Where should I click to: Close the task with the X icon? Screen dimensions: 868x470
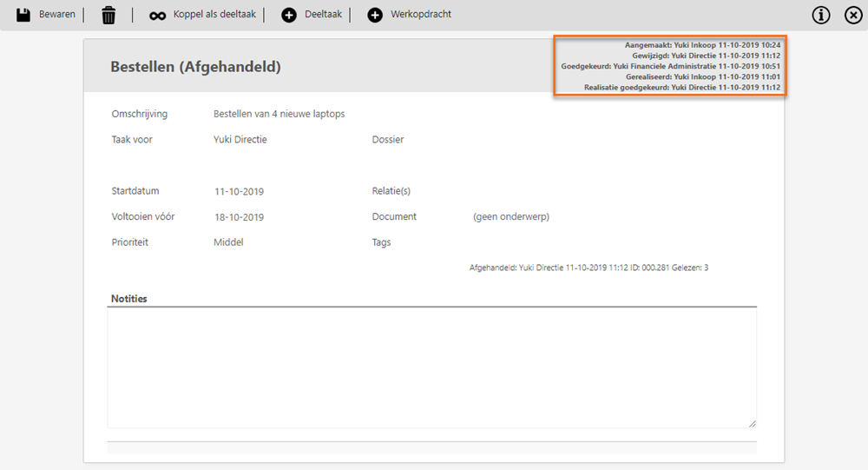853,16
